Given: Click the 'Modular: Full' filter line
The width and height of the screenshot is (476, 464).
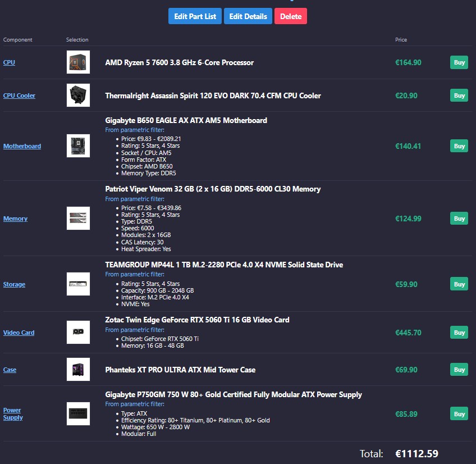Looking at the screenshot, I should click(x=139, y=434).
